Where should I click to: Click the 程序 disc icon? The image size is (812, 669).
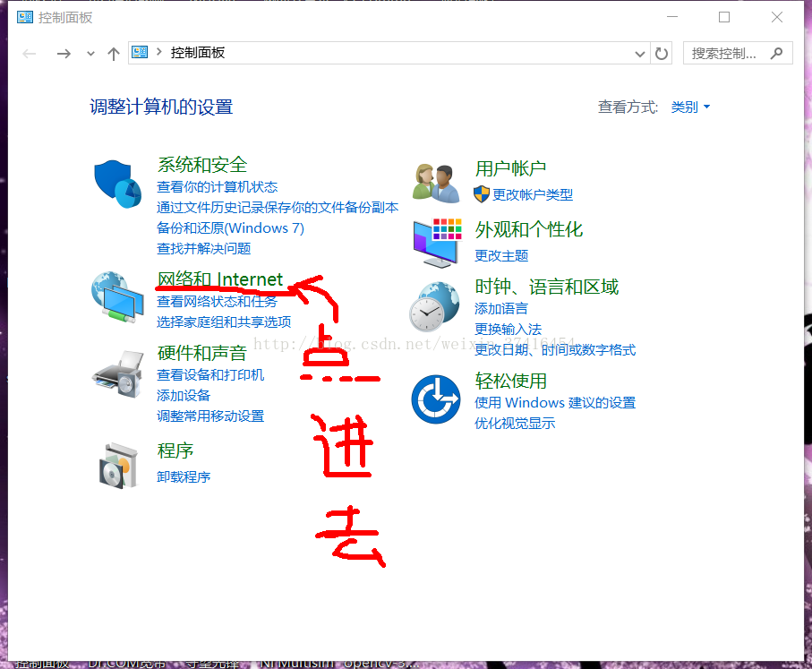click(x=118, y=464)
